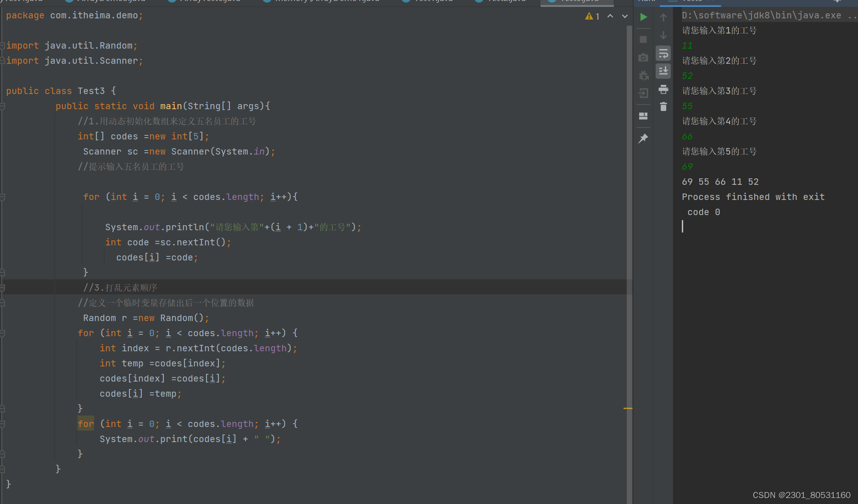The width and height of the screenshot is (858, 504).
Task: Collapse the print for loop fold
Action: click(3, 424)
